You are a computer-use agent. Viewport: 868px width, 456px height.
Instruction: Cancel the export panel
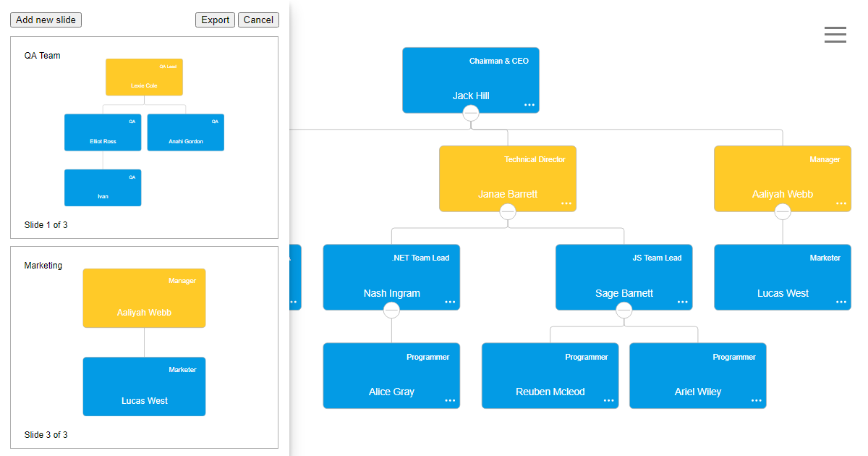pyautogui.click(x=258, y=20)
